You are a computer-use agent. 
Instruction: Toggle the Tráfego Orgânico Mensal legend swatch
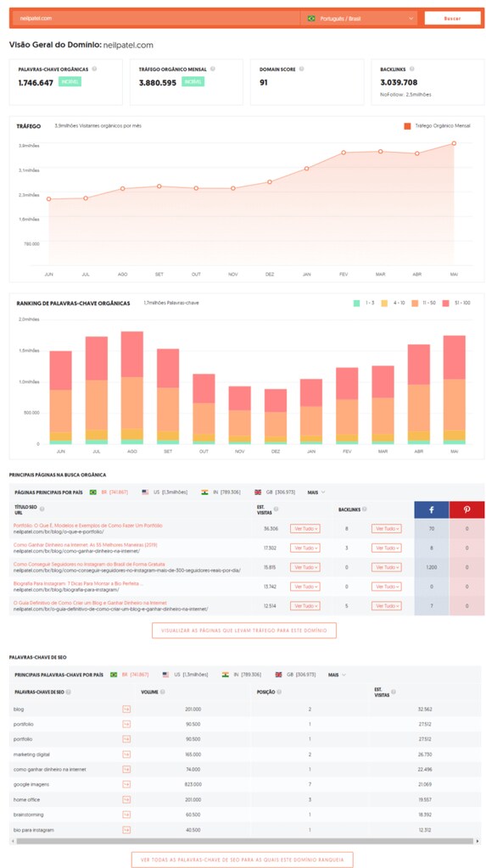pyautogui.click(x=407, y=126)
